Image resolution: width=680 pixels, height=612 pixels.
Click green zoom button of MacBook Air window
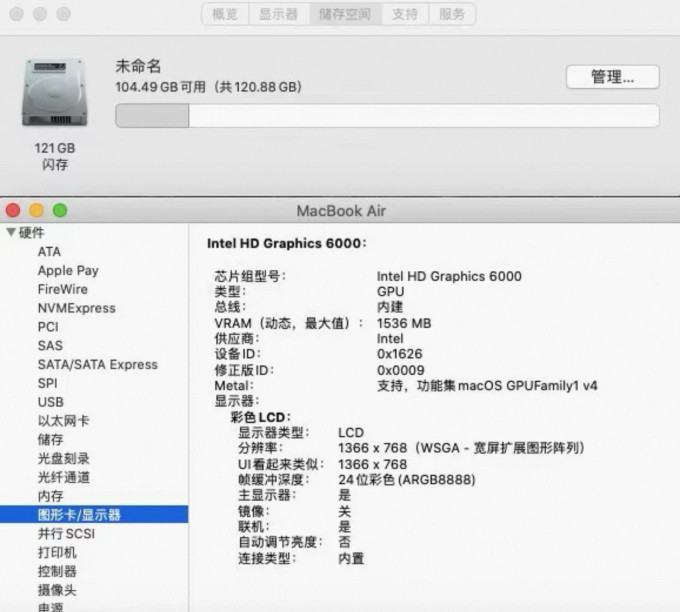coord(60,210)
